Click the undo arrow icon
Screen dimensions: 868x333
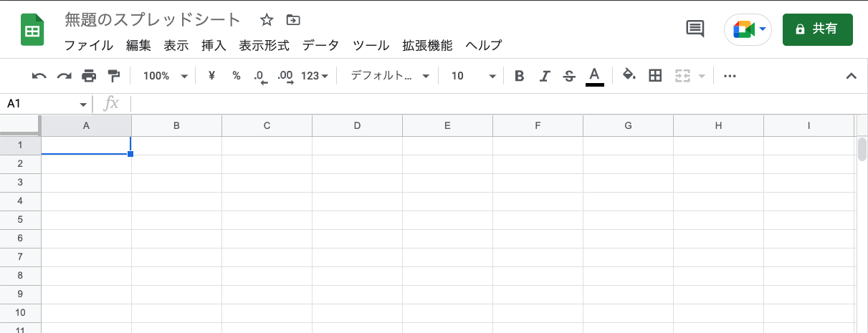coord(39,76)
